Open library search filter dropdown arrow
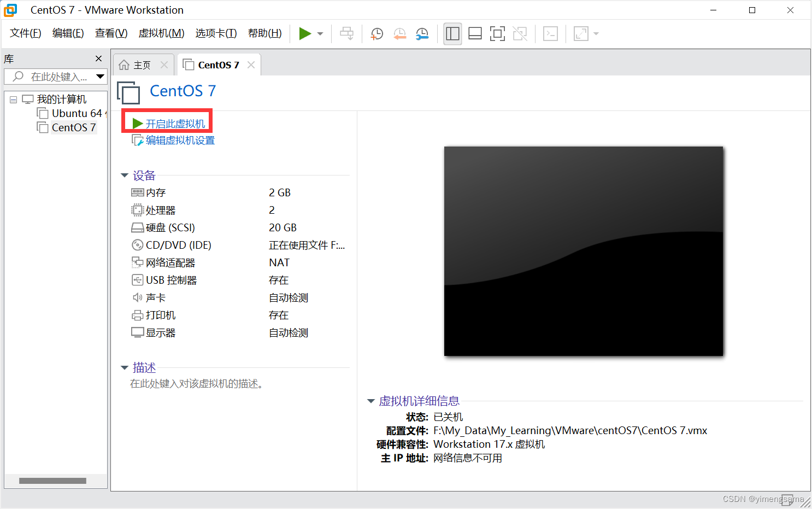Image resolution: width=812 pixels, height=509 pixels. pyautogui.click(x=100, y=77)
